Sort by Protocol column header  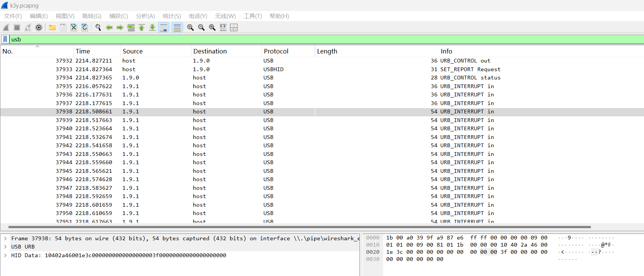click(288, 51)
